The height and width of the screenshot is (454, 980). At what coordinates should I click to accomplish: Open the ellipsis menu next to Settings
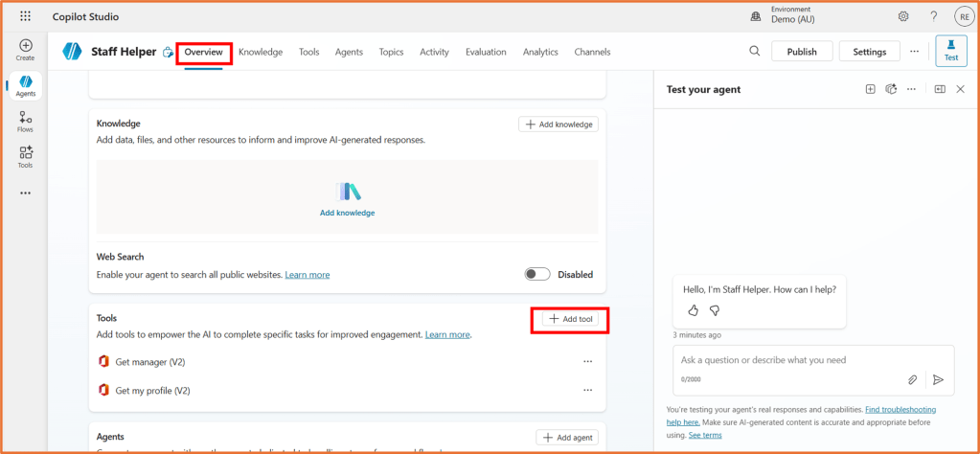point(914,51)
